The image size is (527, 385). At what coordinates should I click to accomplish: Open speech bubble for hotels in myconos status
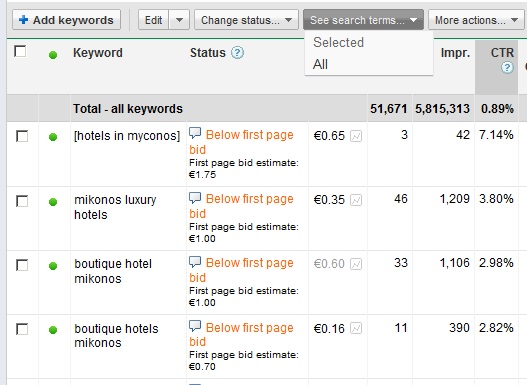coord(195,133)
